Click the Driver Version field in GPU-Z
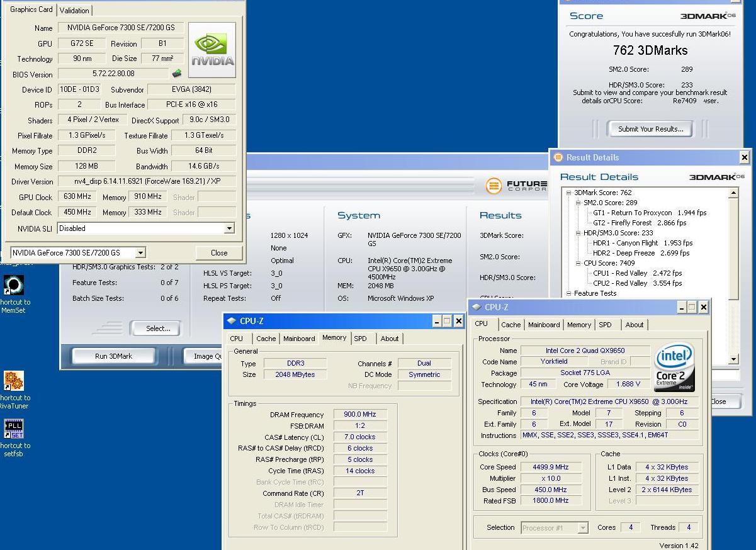The image size is (756, 550). pos(147,181)
